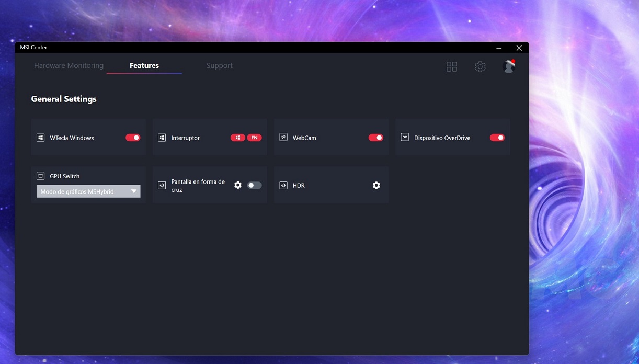This screenshot has height=364, width=639.
Task: Enable Pantalla en forma de cruz toggle
Action: [x=254, y=185]
